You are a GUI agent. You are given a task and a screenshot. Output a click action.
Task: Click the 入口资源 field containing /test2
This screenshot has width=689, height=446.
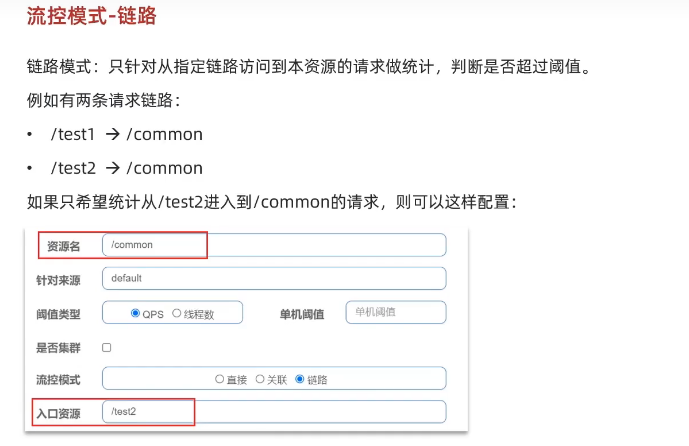[273, 412]
